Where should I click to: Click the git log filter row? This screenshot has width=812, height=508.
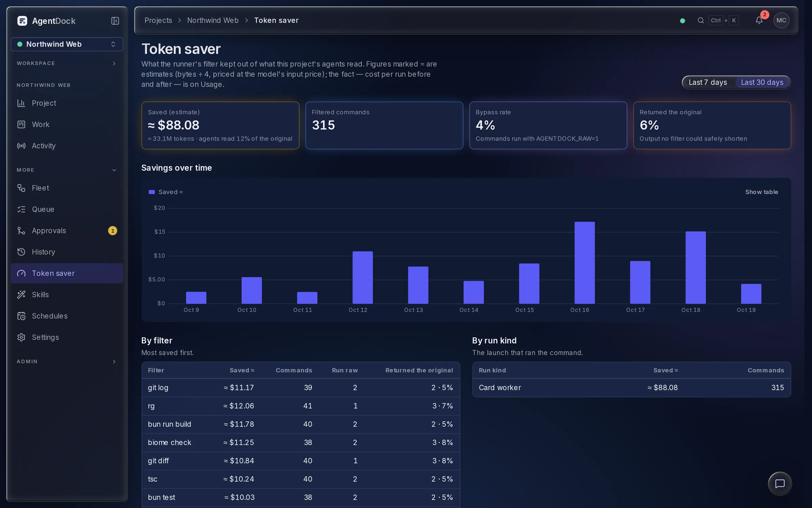pyautogui.click(x=301, y=388)
